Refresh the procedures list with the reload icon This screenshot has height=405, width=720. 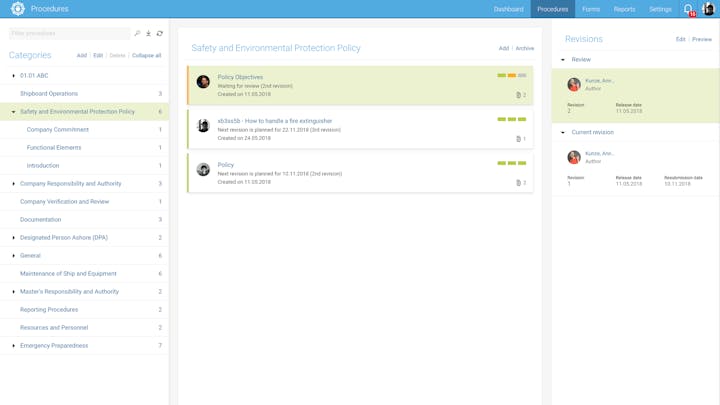(159, 34)
